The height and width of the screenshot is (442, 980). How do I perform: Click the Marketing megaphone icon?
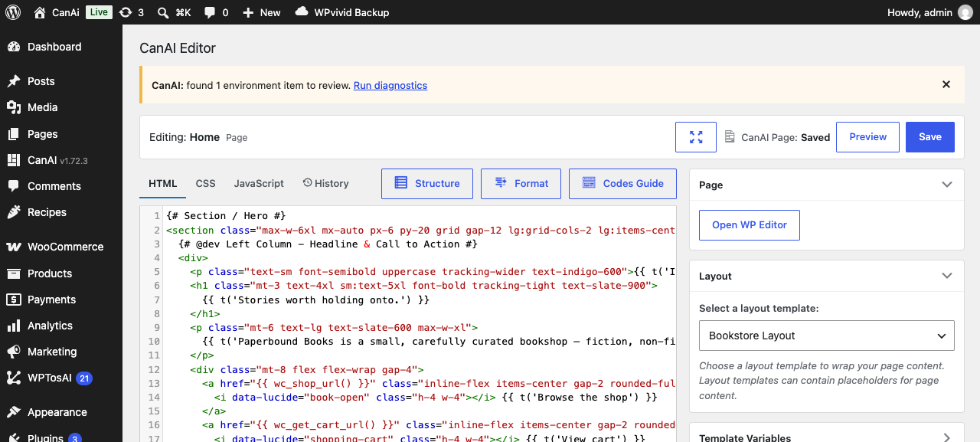point(14,352)
